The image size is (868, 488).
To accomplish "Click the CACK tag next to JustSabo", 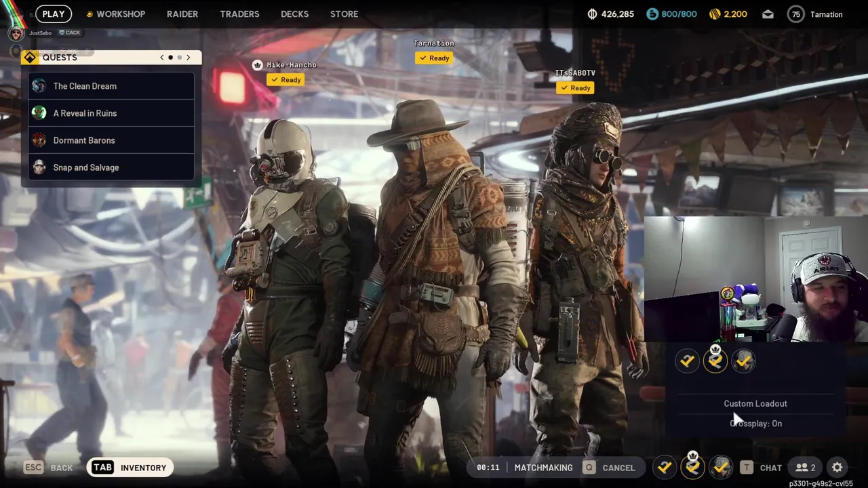I will click(x=69, y=33).
